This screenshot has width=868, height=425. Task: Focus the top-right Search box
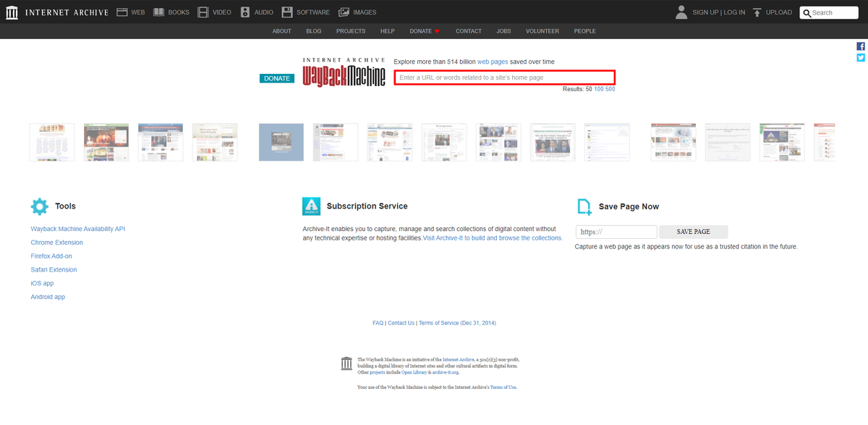829,12
